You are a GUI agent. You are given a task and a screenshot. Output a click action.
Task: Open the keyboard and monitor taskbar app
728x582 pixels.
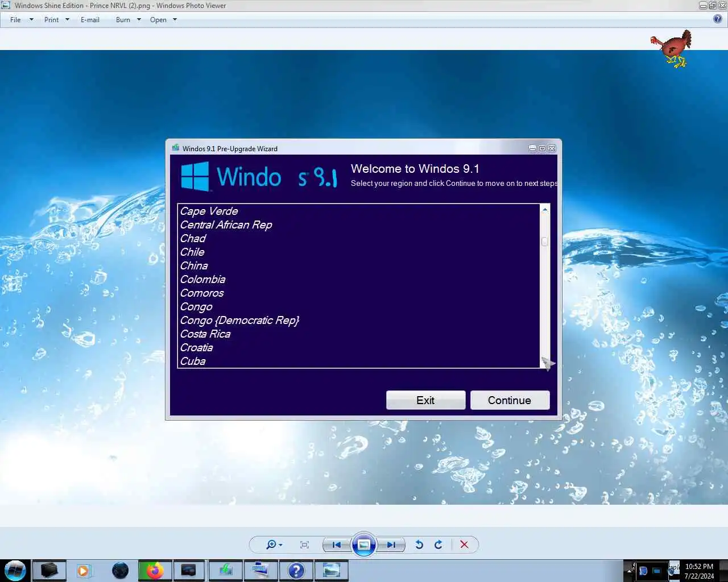(261, 570)
